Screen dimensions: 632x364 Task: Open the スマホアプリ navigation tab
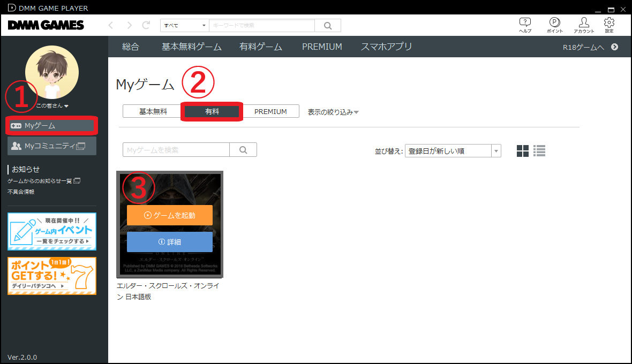pyautogui.click(x=386, y=47)
